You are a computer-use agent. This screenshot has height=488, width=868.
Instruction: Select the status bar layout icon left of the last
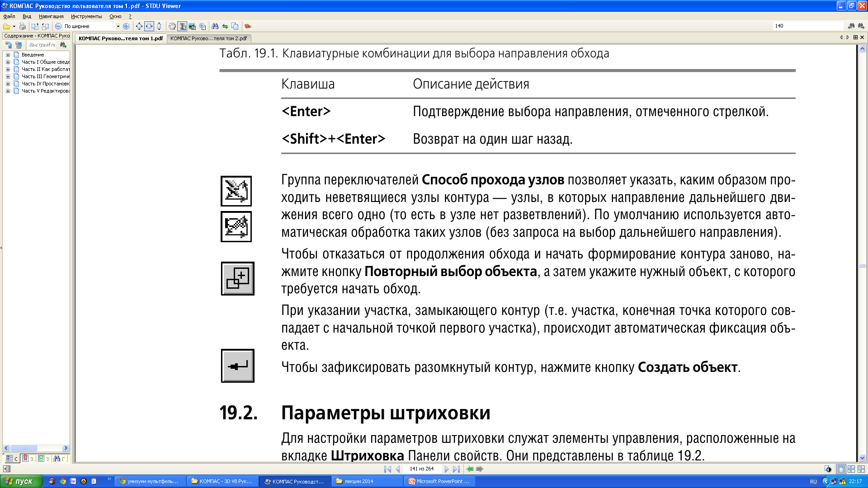pyautogui.click(x=851, y=469)
